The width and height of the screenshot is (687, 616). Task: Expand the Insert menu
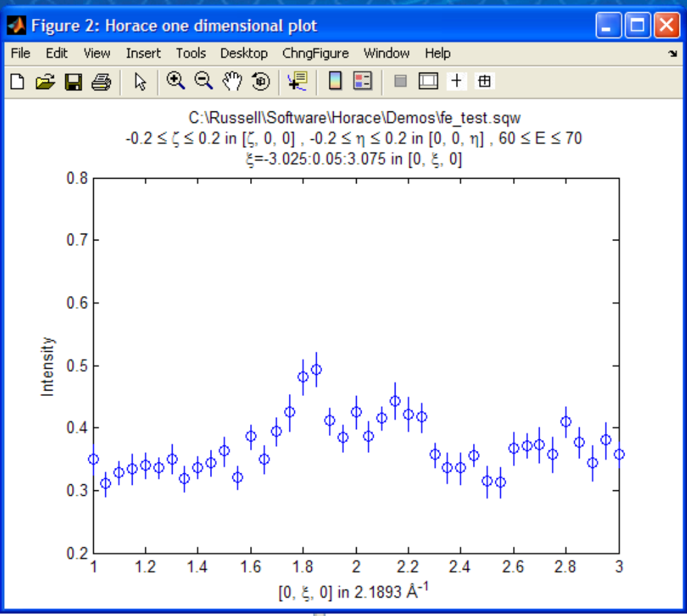[x=143, y=53]
